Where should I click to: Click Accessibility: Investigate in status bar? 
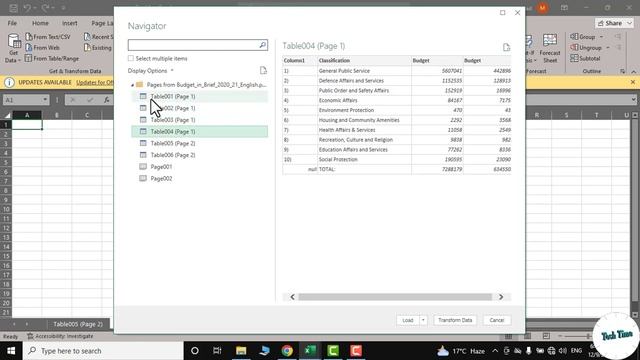(60, 336)
